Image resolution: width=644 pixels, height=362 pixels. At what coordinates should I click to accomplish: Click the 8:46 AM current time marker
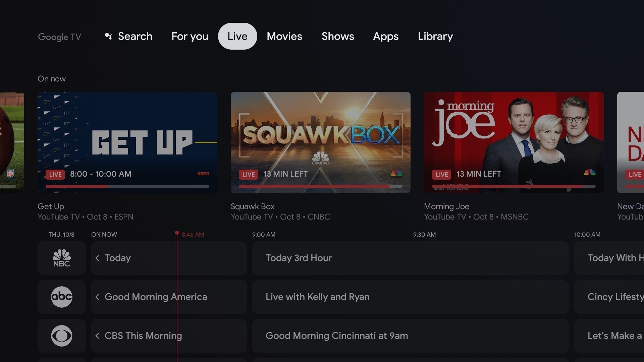193,235
